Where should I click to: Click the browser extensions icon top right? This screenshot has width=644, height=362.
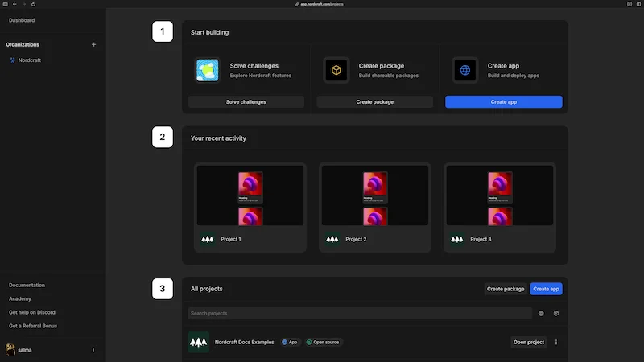(630, 4)
